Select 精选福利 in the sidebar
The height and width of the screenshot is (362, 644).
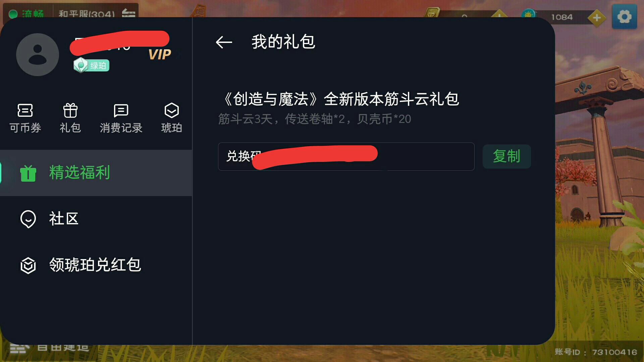coord(96,173)
